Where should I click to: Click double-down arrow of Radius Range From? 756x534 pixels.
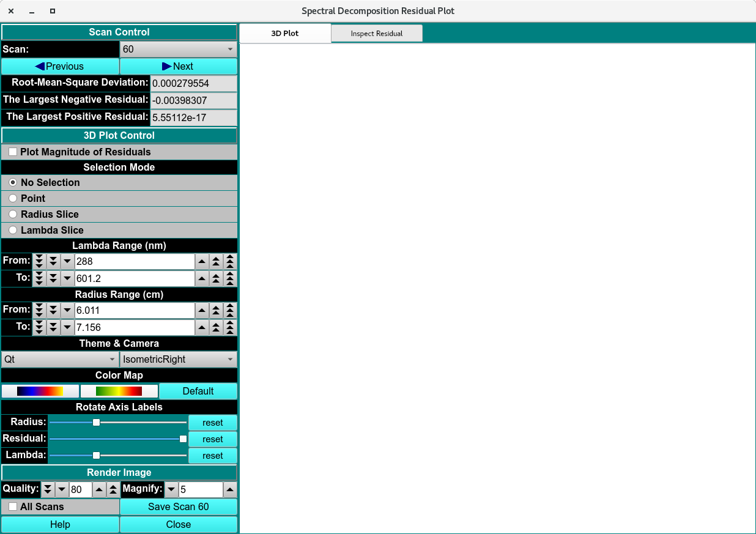click(53, 310)
